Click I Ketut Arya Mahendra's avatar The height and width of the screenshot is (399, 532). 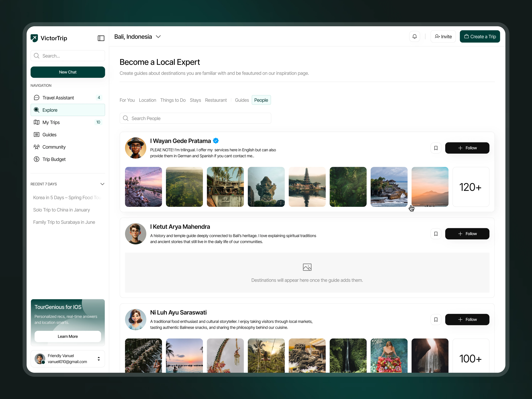(x=136, y=234)
